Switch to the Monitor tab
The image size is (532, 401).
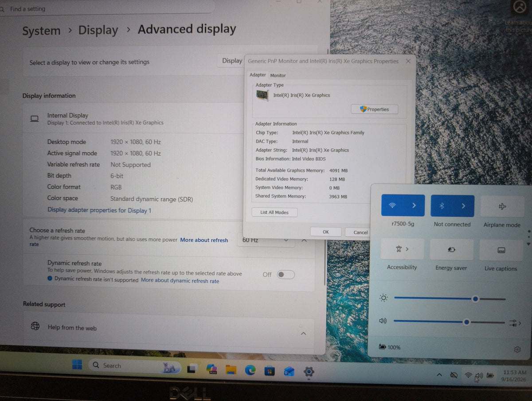[x=278, y=75]
